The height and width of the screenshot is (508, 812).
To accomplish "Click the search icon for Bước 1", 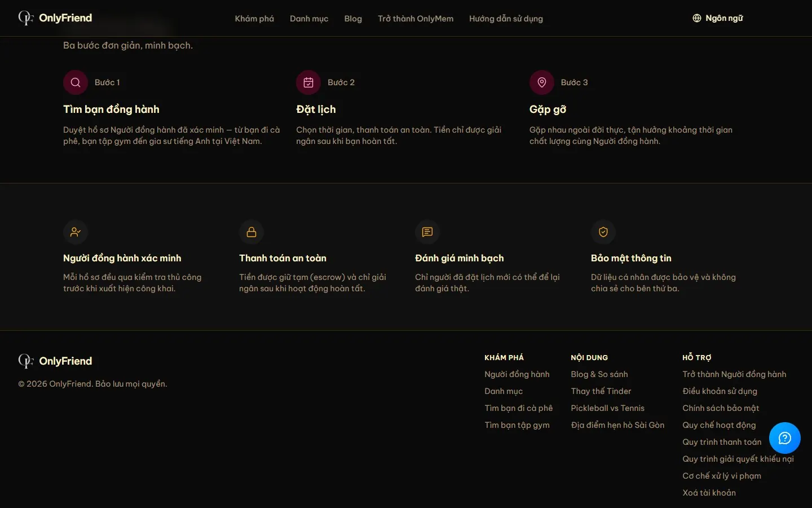I will pos(76,82).
